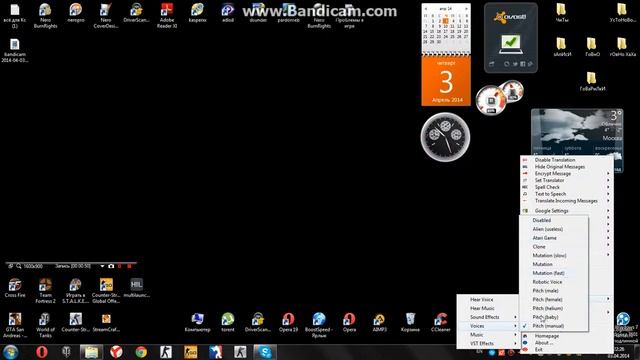Open the Voices submenu entry
The height and width of the screenshot is (360, 640).
488,326
